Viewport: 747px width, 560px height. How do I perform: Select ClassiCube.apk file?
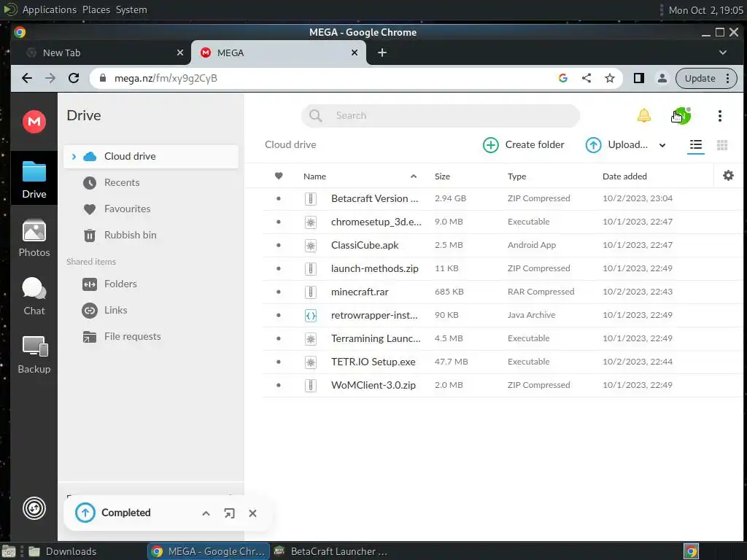(x=503, y=245)
